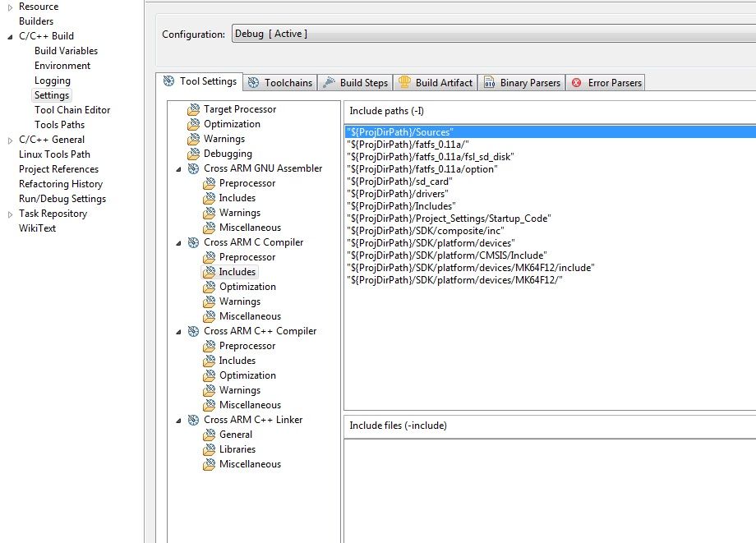Click the Linker General icon
The image size is (756, 543).
[209, 435]
